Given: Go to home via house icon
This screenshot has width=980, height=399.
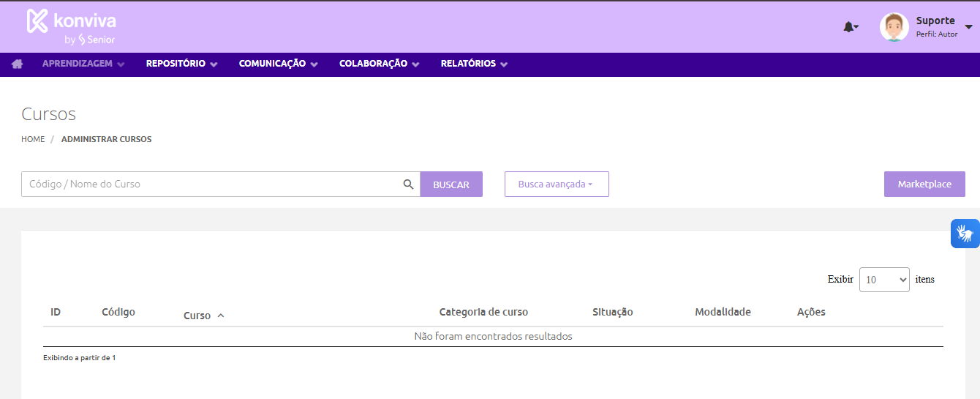Looking at the screenshot, I should tap(17, 64).
